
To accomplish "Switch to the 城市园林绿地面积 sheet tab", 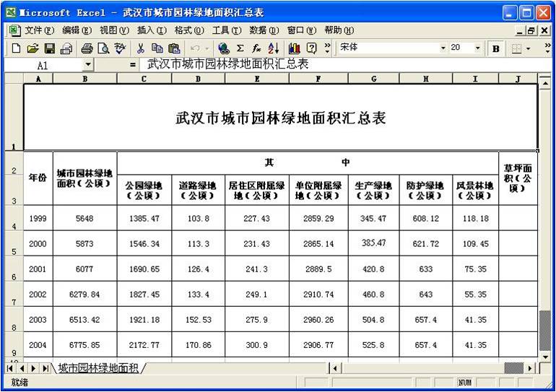I will tap(98, 368).
